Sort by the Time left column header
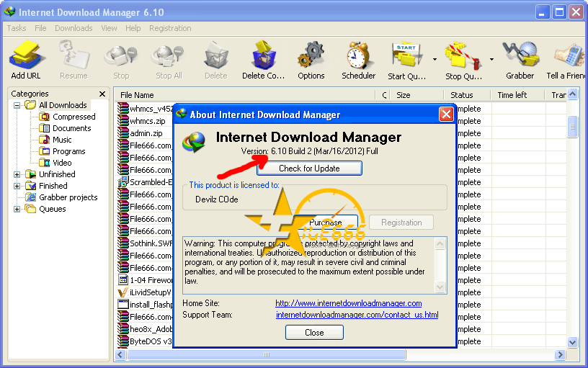Image resolution: width=588 pixels, height=368 pixels. (517, 95)
